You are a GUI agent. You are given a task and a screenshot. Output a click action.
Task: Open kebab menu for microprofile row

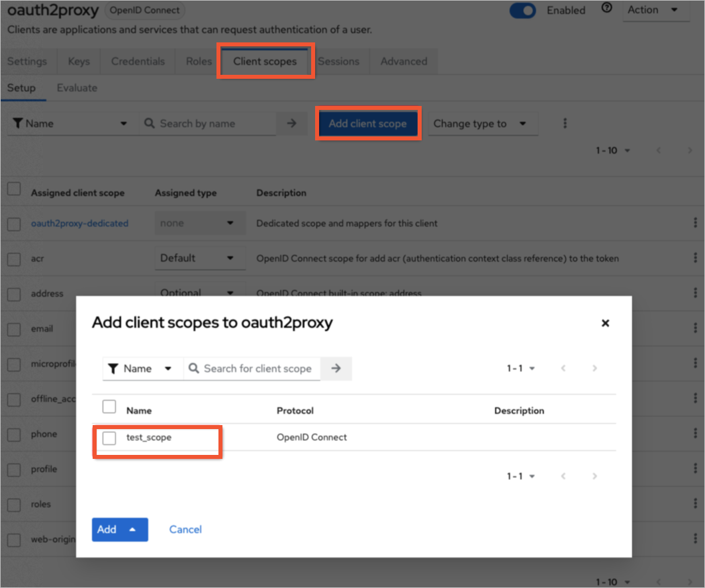click(695, 364)
